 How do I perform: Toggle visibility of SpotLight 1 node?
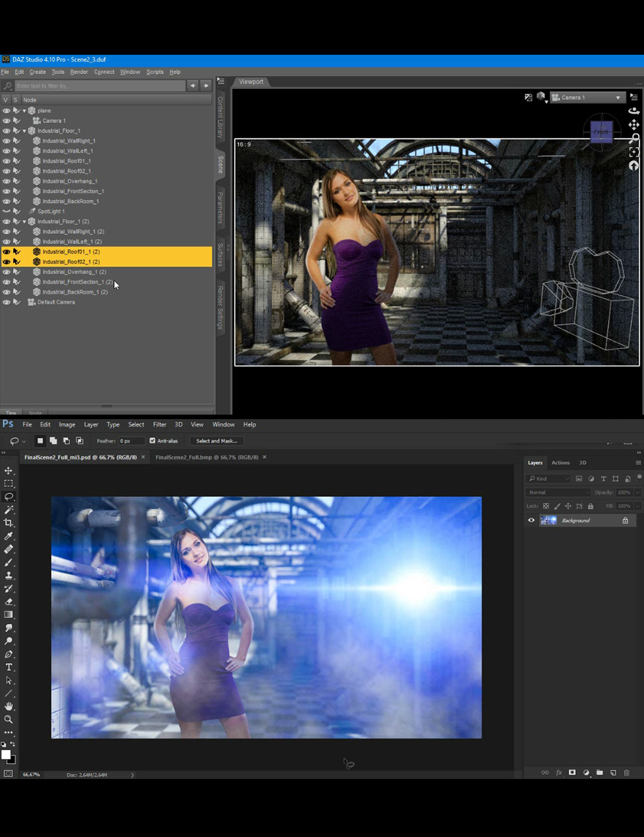coord(6,211)
